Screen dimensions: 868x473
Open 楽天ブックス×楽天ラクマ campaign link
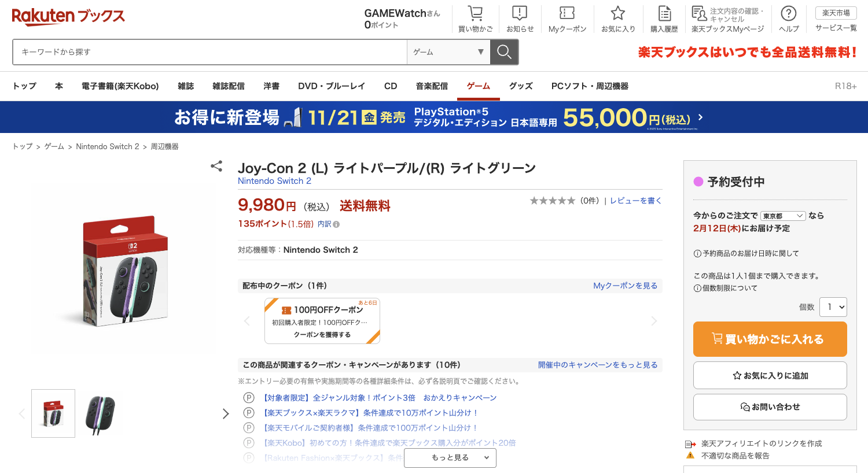click(370, 413)
